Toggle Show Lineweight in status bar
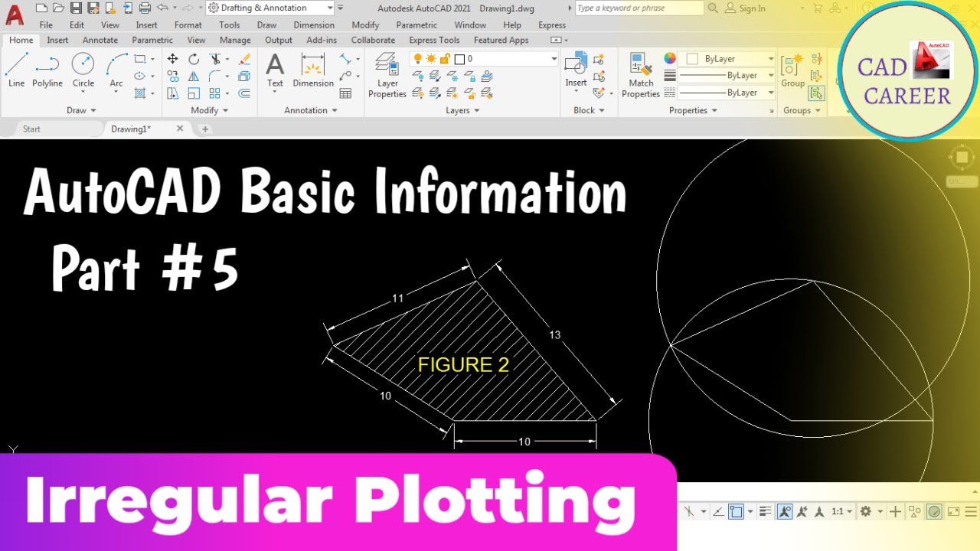This screenshot has height=551, width=980. pos(765,511)
